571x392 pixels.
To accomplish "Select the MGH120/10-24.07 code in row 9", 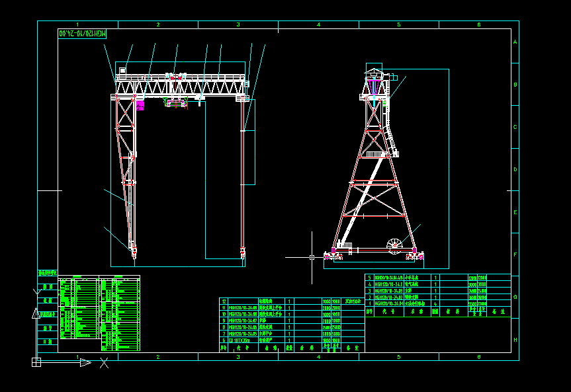I will (243, 321).
